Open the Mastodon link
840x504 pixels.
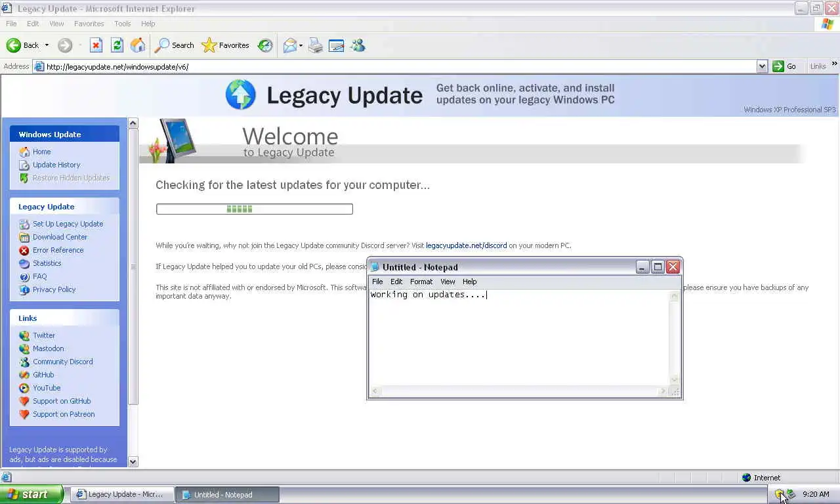click(48, 348)
